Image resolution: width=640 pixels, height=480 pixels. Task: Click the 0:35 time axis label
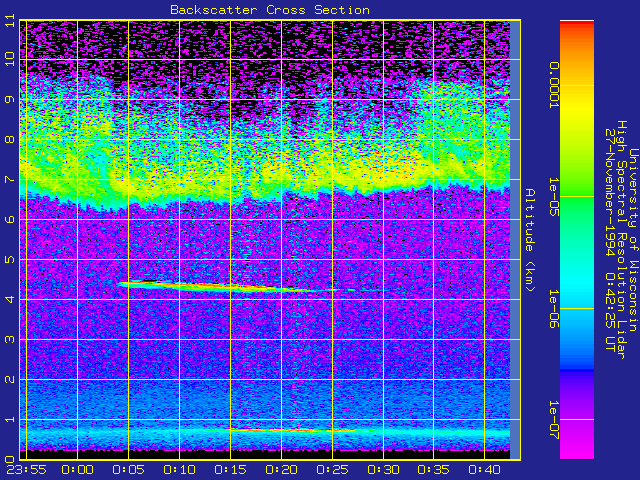click(x=434, y=470)
